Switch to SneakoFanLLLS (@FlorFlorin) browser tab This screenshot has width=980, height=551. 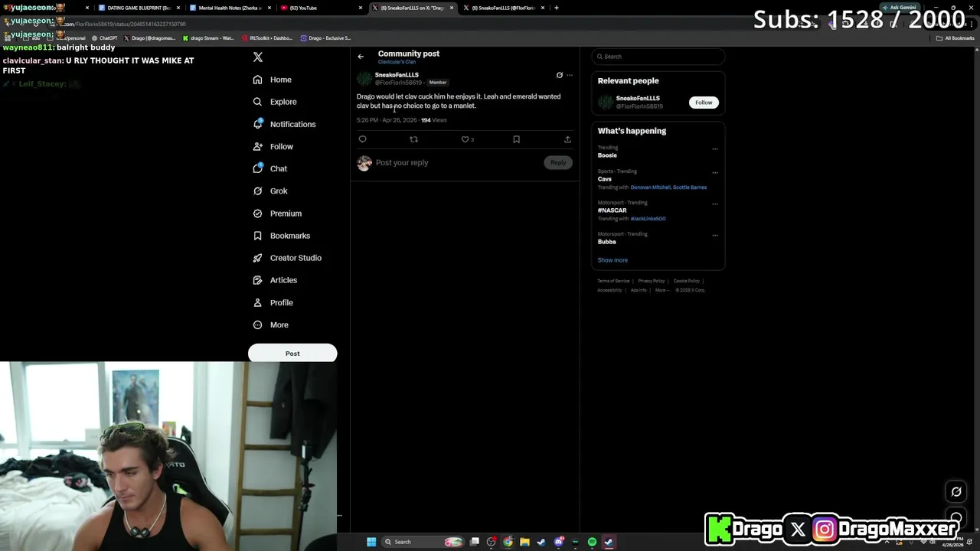click(503, 8)
